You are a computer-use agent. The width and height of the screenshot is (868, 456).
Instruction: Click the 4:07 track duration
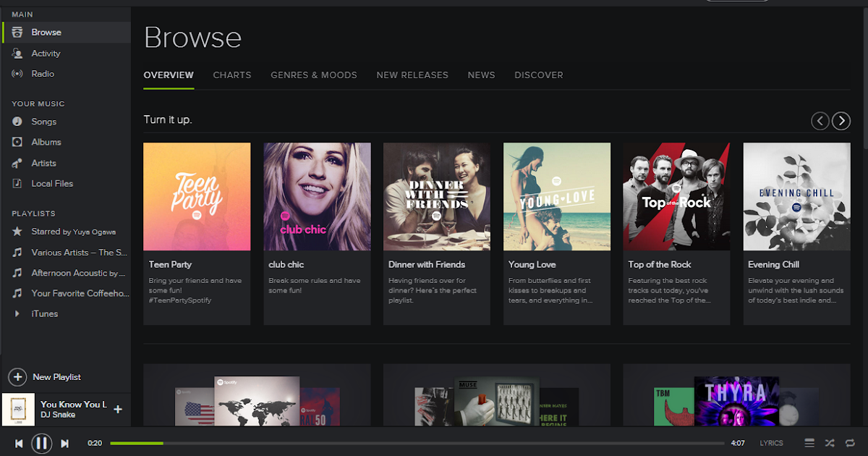point(738,443)
